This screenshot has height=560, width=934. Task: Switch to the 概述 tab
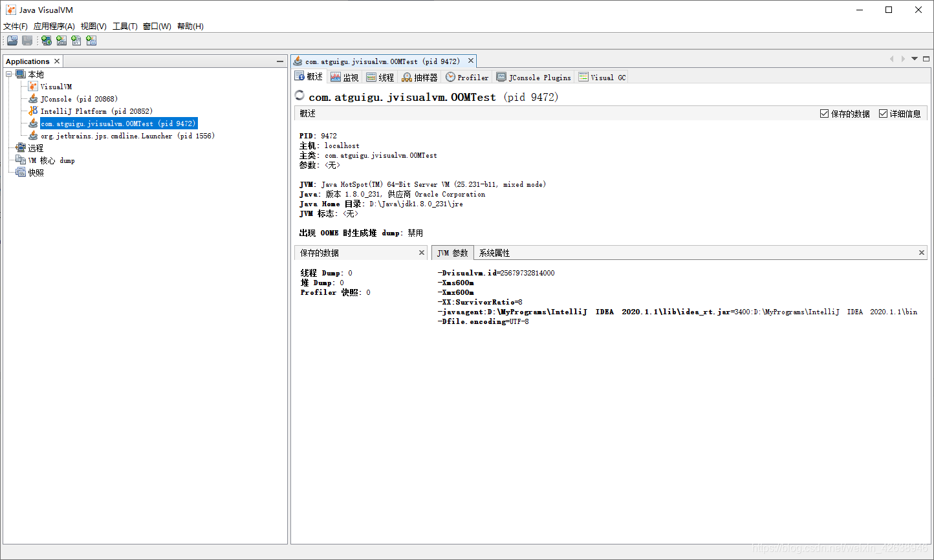pos(309,77)
